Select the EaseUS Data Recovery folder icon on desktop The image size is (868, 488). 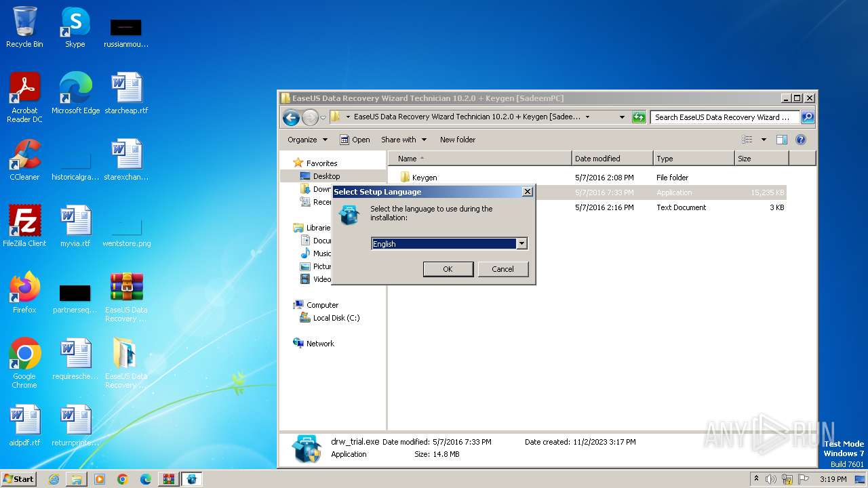[x=126, y=363]
